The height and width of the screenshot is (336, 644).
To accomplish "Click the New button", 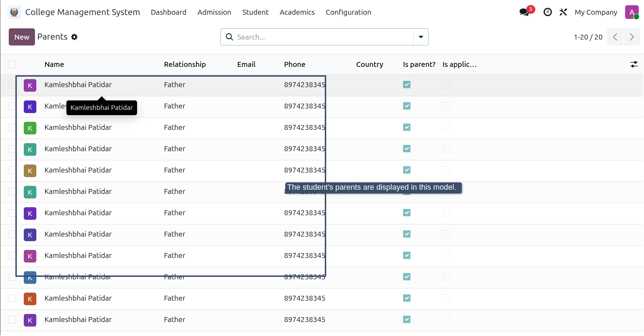I will 22,37.
